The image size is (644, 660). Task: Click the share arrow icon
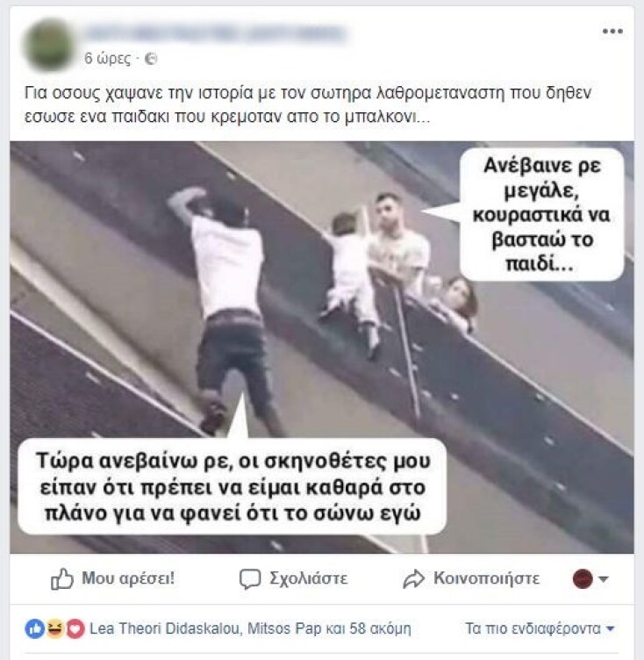tap(414, 579)
